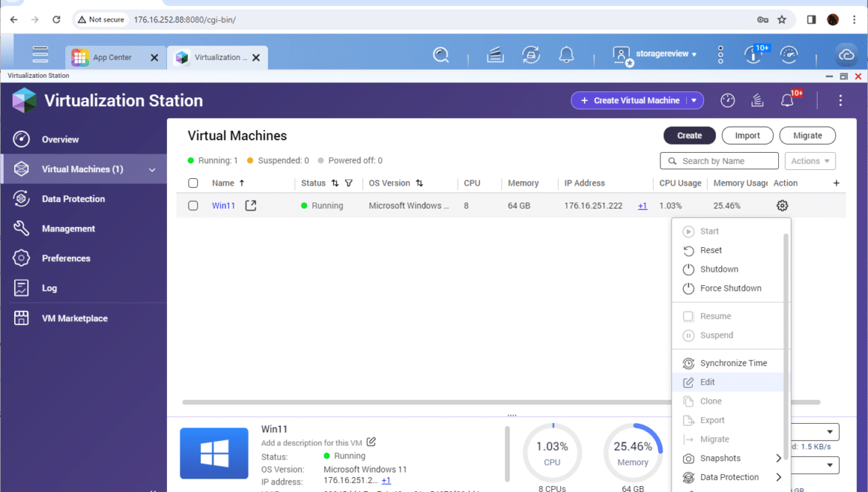Click the Win11 row action gear
Image resolution: width=868 pixels, height=492 pixels.
pos(782,206)
